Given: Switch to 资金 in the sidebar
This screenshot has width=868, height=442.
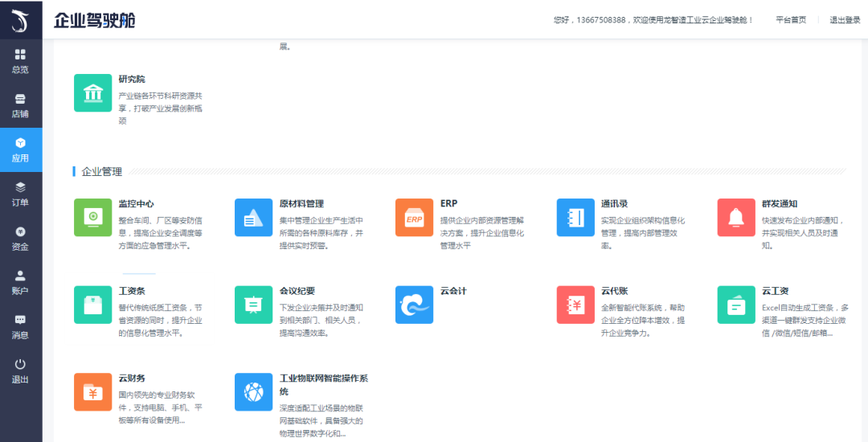Looking at the screenshot, I should [21, 238].
